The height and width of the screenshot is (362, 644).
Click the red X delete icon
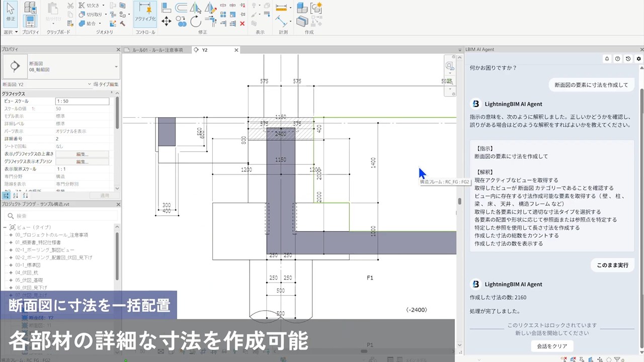pyautogui.click(x=242, y=23)
